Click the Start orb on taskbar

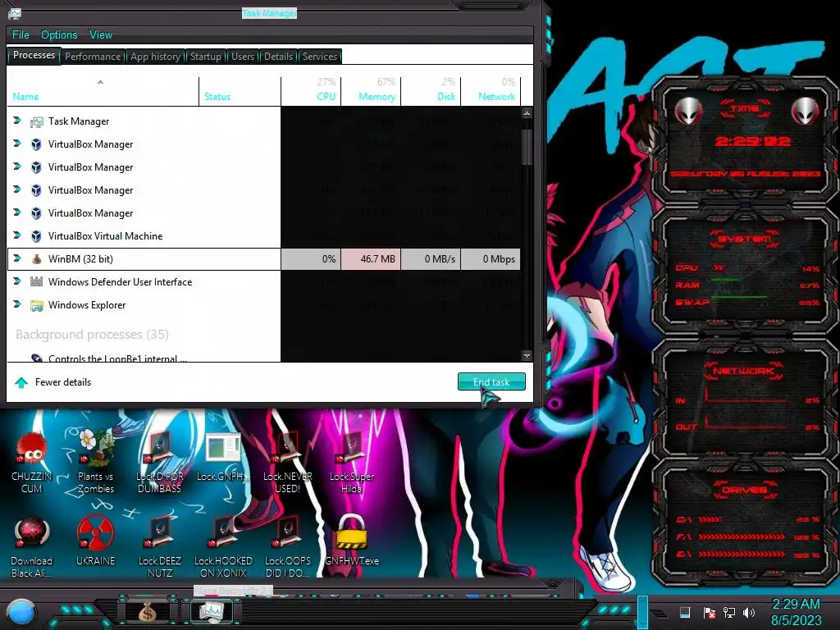click(x=21, y=612)
